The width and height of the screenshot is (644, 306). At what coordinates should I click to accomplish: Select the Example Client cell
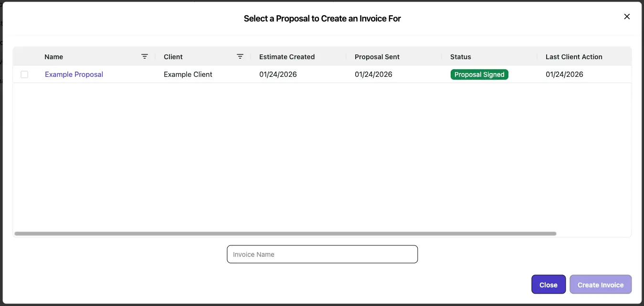tap(188, 74)
